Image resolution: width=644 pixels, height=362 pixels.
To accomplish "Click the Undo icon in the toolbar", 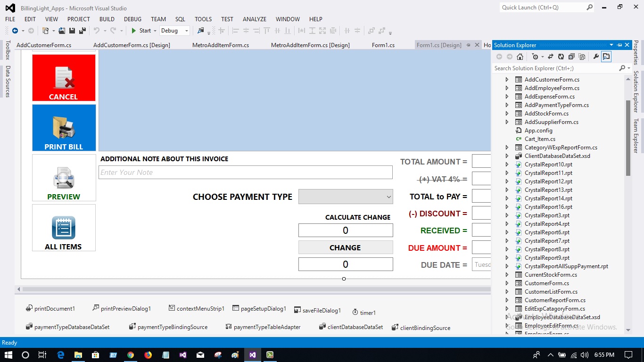I will point(96,31).
